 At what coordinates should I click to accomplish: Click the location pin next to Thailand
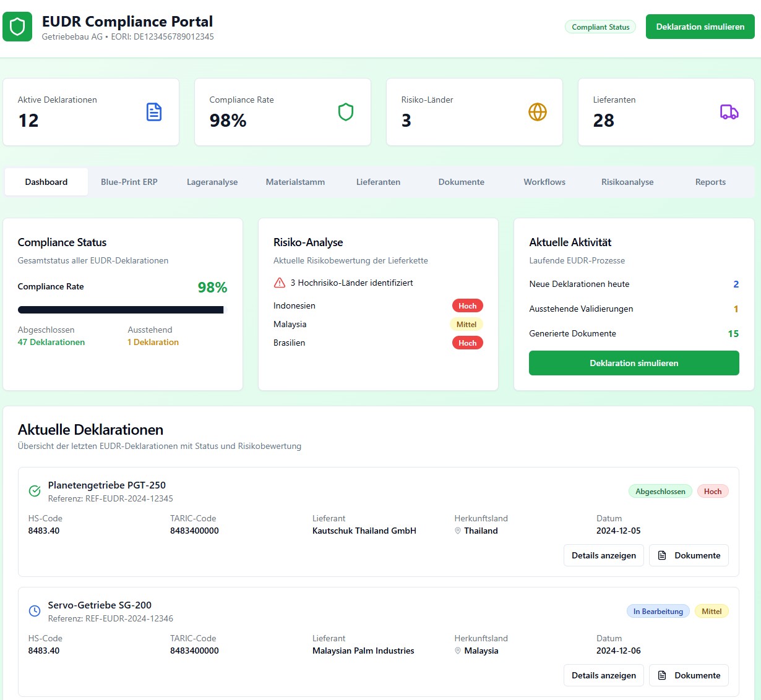click(x=458, y=531)
